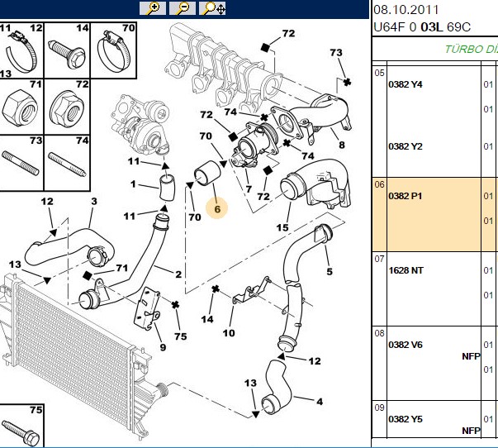Open the bolt thumbnail numbered 14
Screen dimensions: 498x448
point(68,50)
